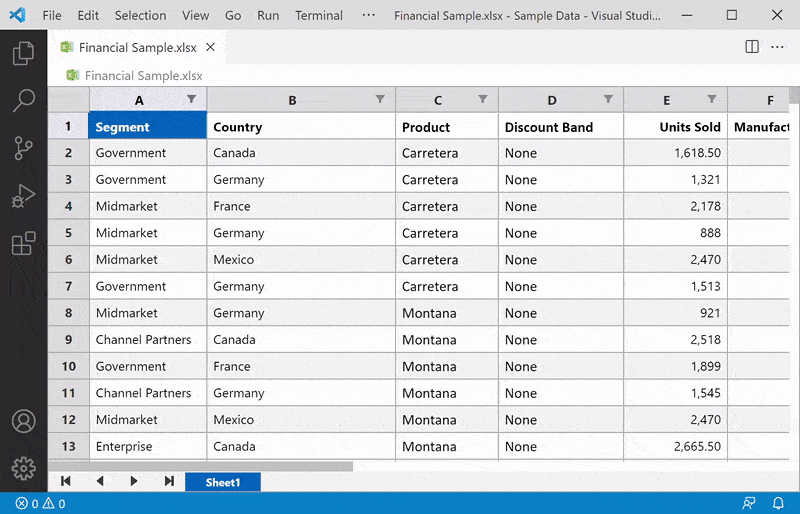Select the Mexico cell in row 6

pos(301,259)
